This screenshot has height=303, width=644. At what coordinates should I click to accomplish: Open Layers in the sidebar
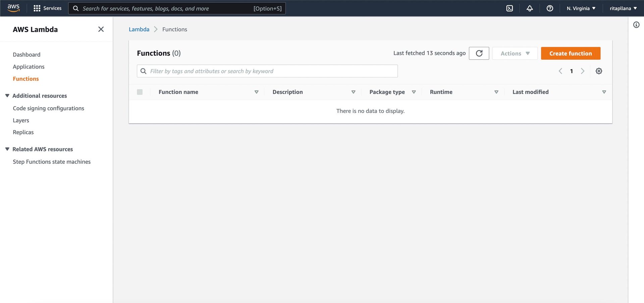point(21,120)
